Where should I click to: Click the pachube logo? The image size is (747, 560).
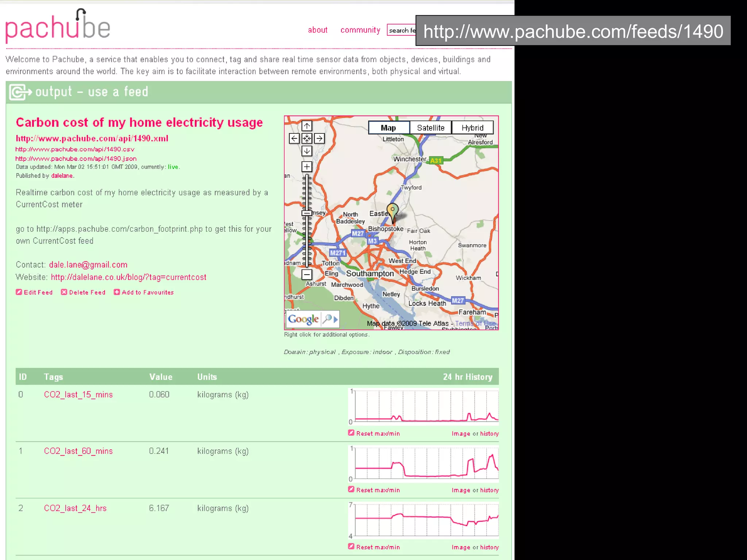coord(58,26)
